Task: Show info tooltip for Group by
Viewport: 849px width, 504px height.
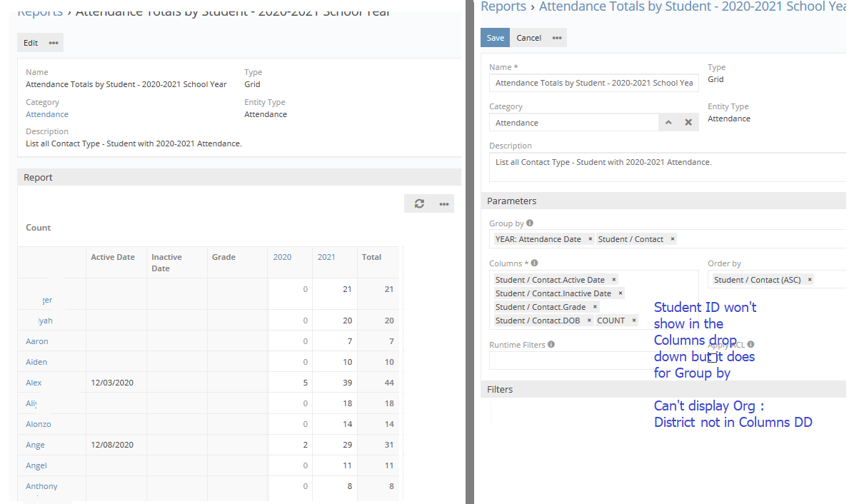Action: 530,223
